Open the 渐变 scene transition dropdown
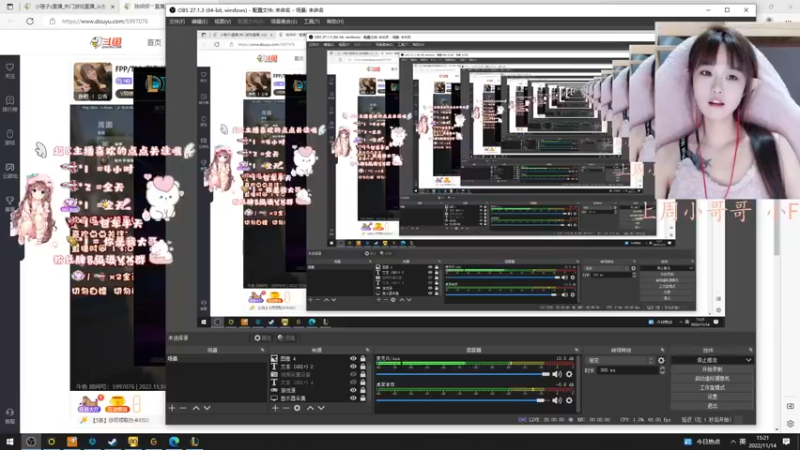Viewport: 800px width, 450px height. pyautogui.click(x=620, y=360)
